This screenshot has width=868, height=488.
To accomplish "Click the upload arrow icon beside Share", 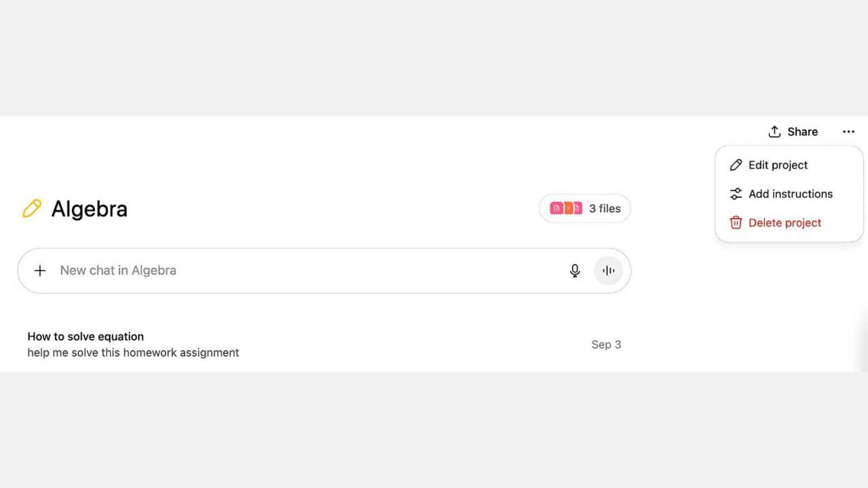I will [x=774, y=131].
